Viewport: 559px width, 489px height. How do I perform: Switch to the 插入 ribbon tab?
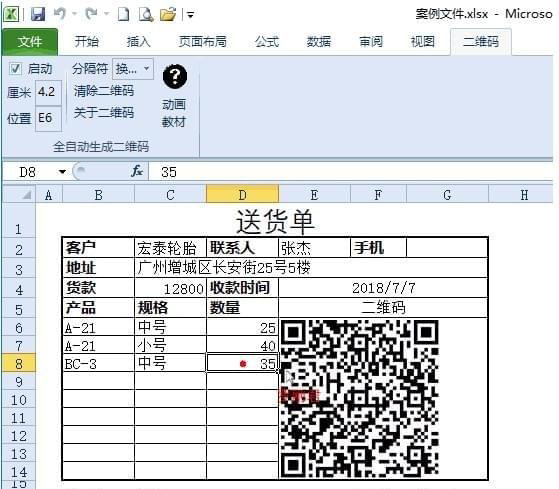point(138,42)
